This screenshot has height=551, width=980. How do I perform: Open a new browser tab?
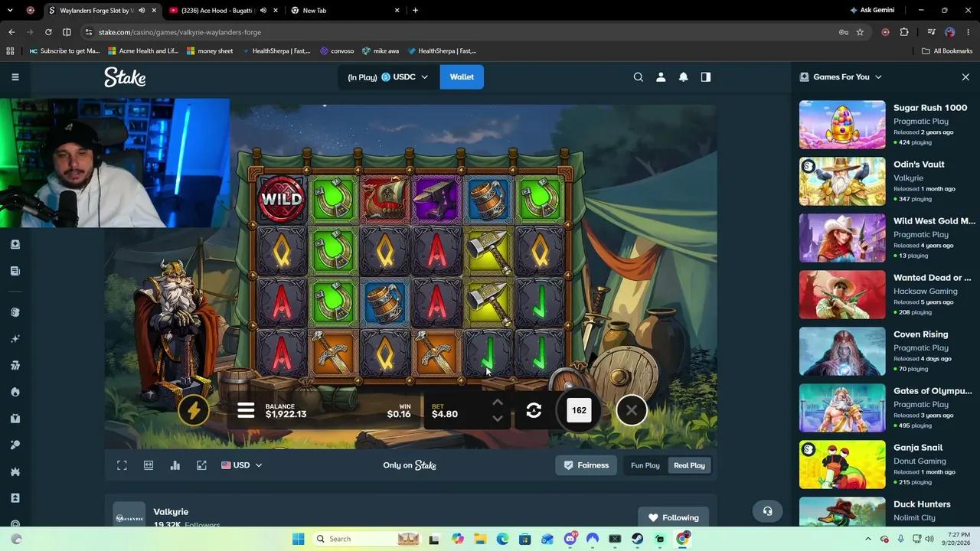(415, 11)
